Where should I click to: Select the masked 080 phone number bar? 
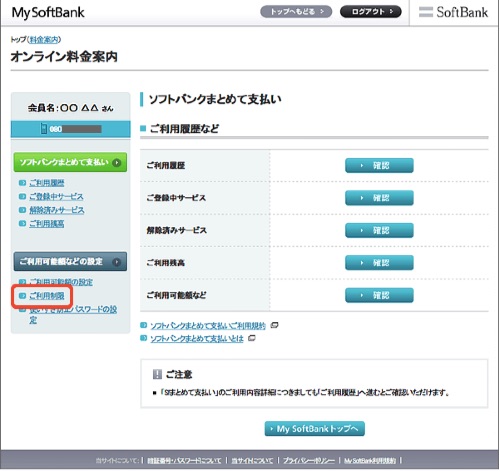81,129
